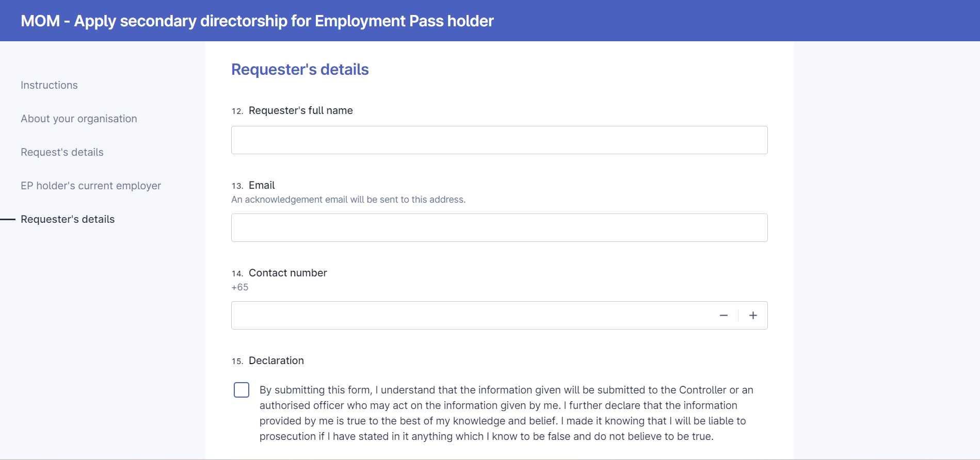Click the Requester's full name label
The height and width of the screenshot is (460, 980).
pyautogui.click(x=301, y=110)
